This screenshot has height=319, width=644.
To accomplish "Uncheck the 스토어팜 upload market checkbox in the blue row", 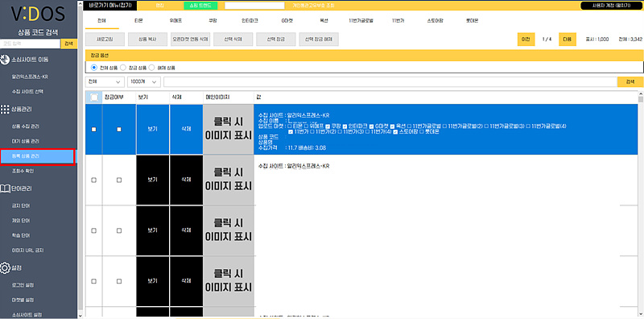I will 396,132.
